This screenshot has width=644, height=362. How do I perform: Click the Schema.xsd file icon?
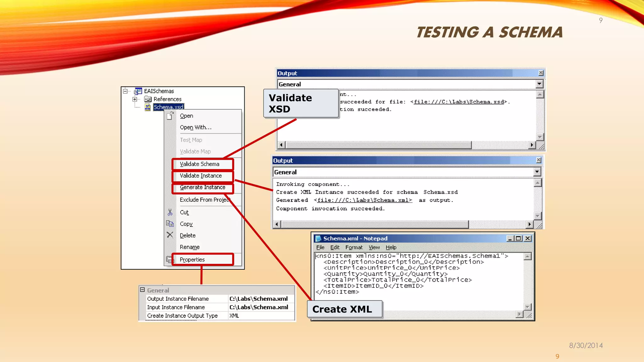(147, 107)
